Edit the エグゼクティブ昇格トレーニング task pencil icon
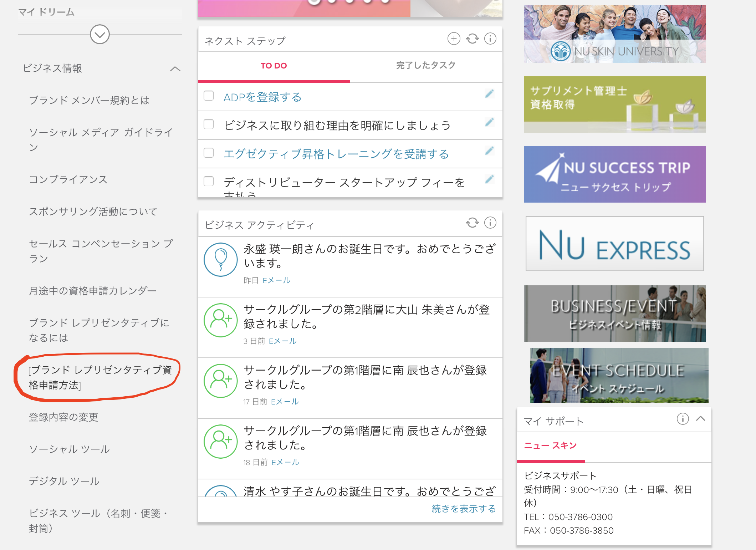 tap(489, 151)
